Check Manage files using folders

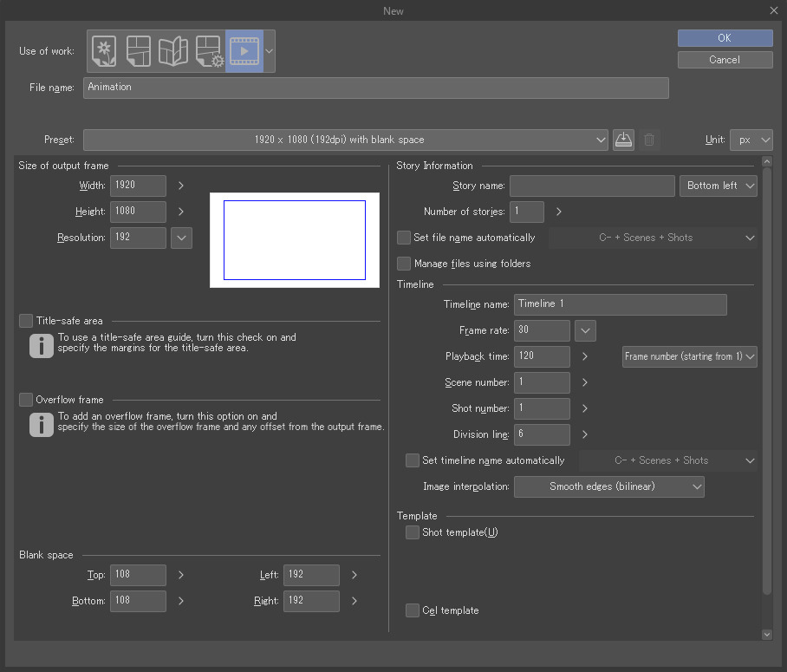404,264
